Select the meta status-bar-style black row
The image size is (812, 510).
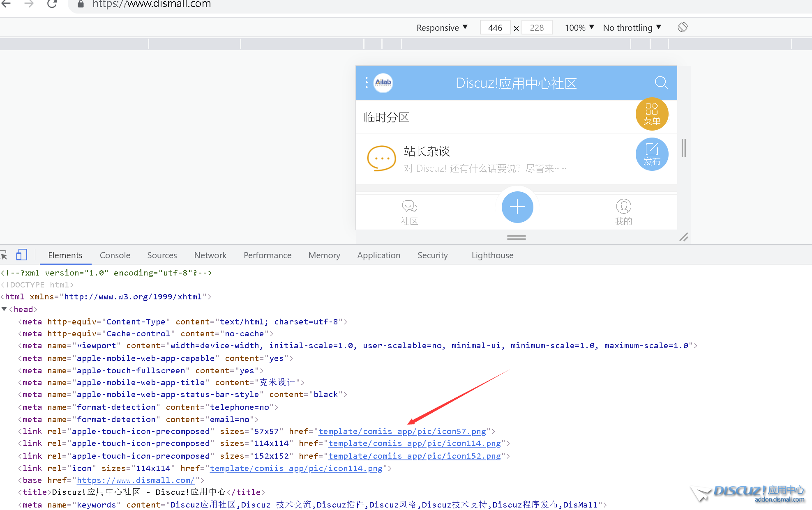[182, 394]
